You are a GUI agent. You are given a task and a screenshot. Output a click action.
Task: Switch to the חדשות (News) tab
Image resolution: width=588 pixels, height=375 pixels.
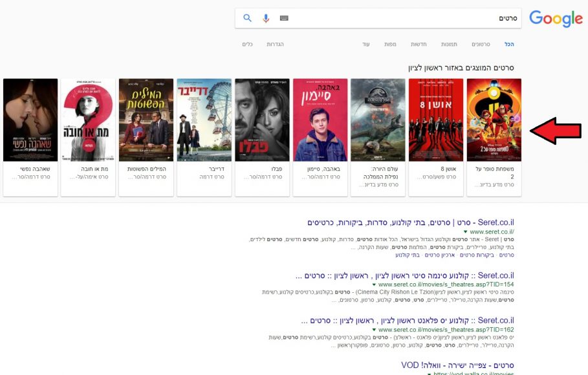(x=419, y=44)
